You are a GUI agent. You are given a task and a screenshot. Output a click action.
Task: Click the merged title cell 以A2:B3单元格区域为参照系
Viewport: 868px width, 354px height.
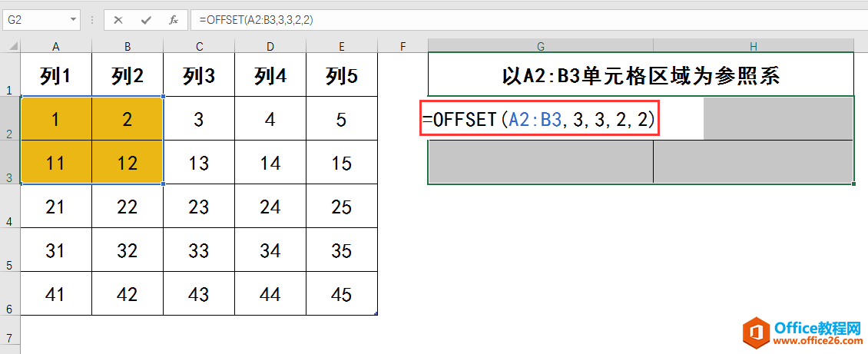[641, 75]
